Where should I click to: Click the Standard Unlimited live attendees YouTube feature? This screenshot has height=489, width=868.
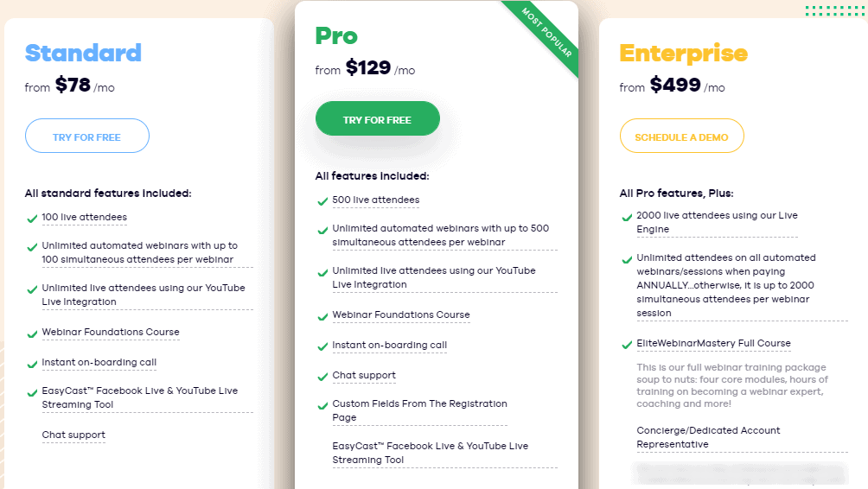144,295
